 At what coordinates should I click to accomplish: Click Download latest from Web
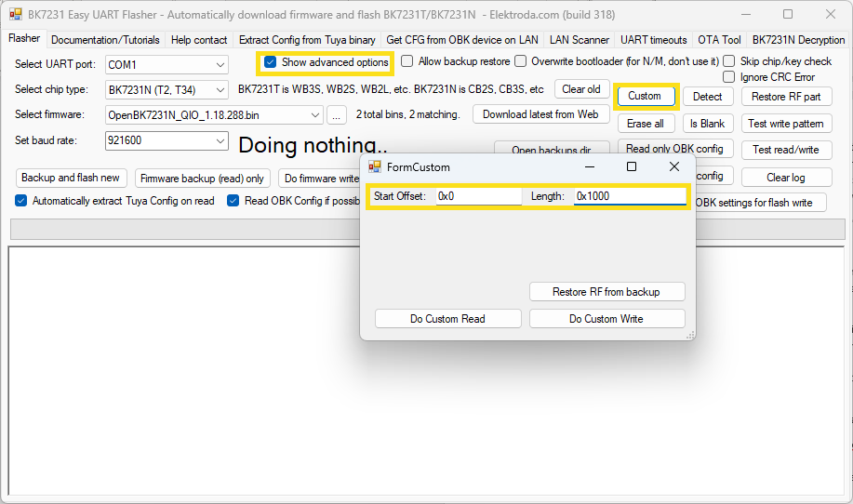[x=540, y=114]
